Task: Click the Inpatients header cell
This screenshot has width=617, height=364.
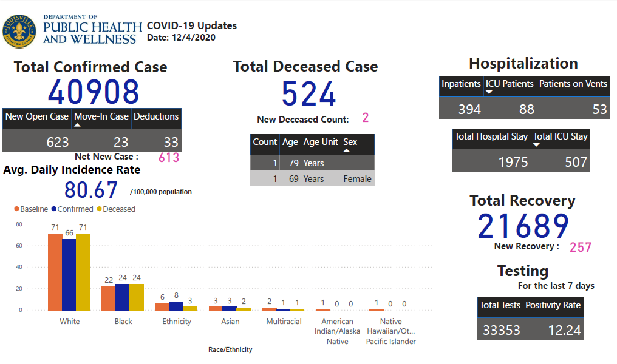Action: [461, 84]
